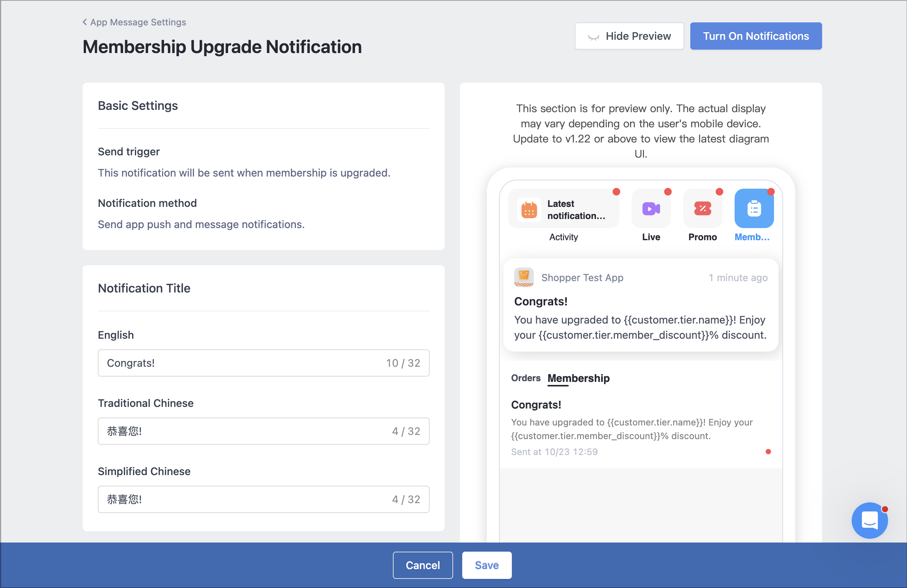Turn On Notifications button
The image size is (907, 588).
pos(756,36)
